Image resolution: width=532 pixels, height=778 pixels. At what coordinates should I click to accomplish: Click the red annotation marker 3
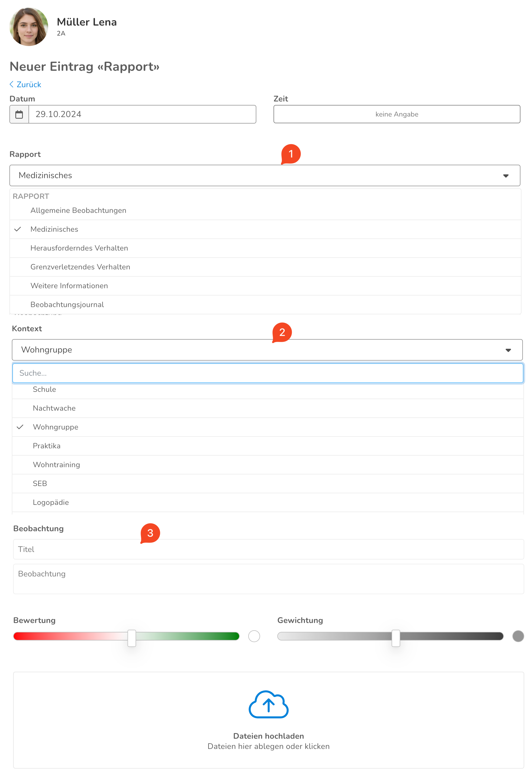click(150, 533)
